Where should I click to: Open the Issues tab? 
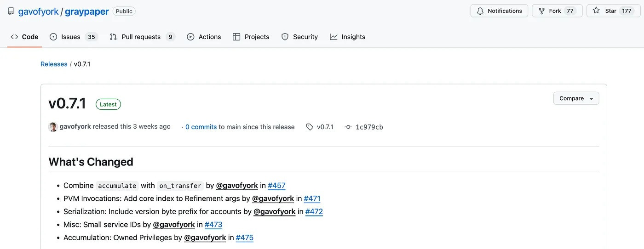[x=74, y=37]
